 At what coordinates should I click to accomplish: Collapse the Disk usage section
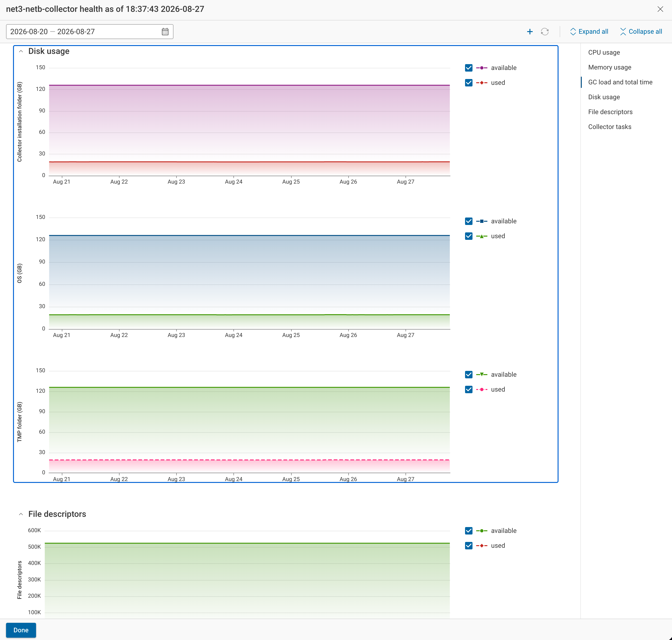(x=21, y=51)
